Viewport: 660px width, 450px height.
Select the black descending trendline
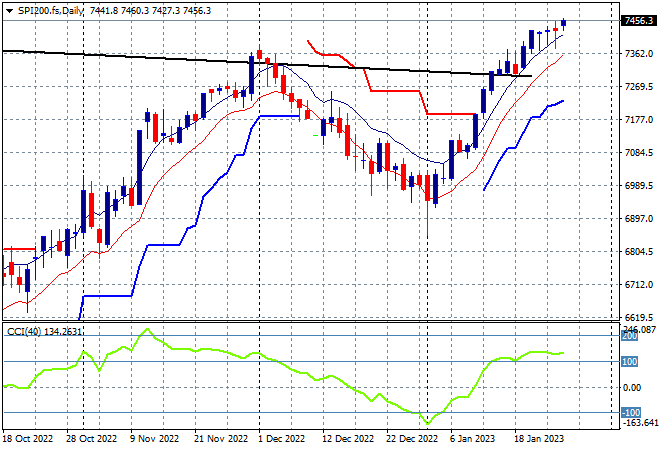pyautogui.click(x=267, y=63)
